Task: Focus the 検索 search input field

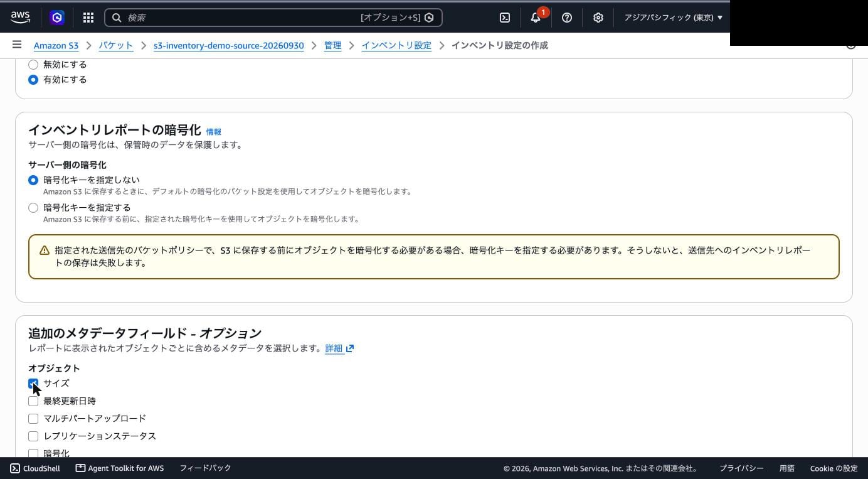Action: click(x=273, y=18)
